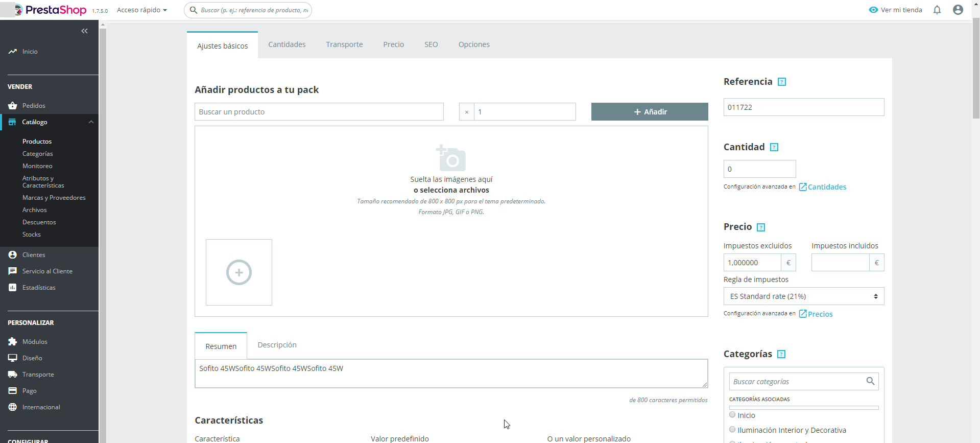Screen dimensions: 980x443
Task: Click the Clientes person icon
Action: pos(12,255)
